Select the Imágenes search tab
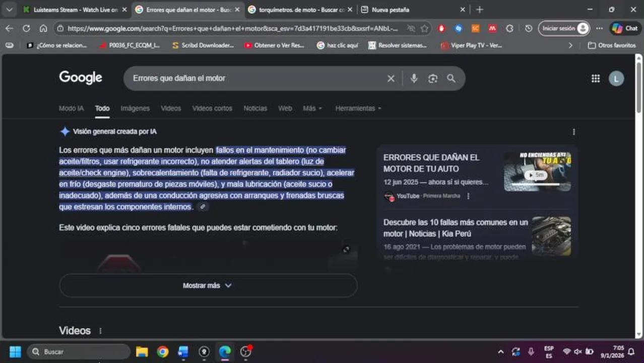This screenshot has width=644, height=363. (135, 108)
